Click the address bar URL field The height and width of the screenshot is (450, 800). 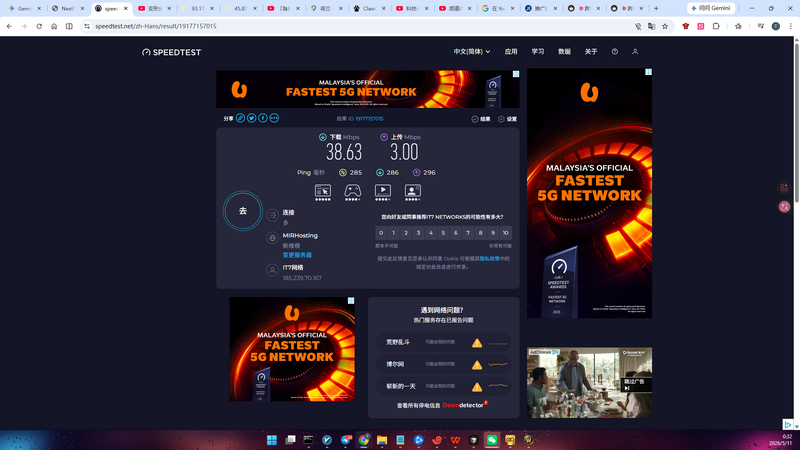[x=357, y=26]
